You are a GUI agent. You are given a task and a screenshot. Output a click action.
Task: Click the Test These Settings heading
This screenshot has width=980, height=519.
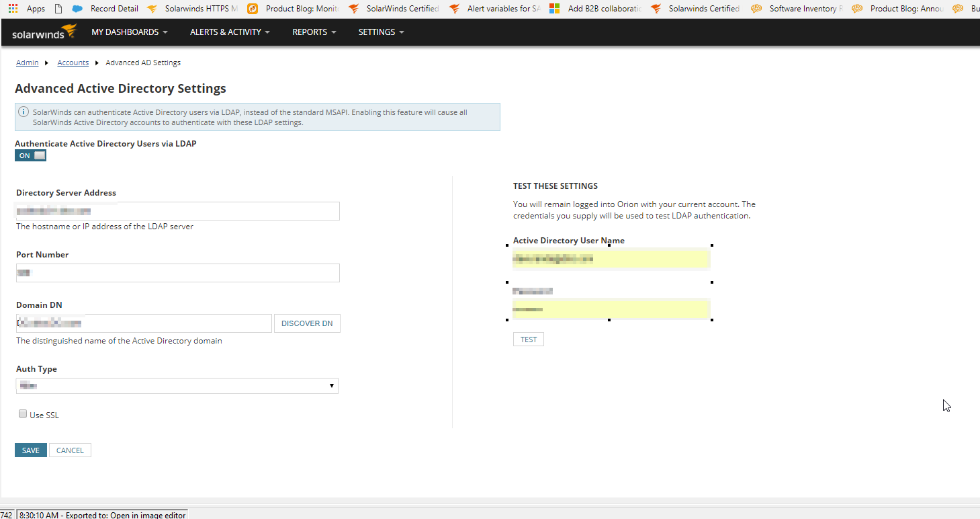[x=555, y=186]
